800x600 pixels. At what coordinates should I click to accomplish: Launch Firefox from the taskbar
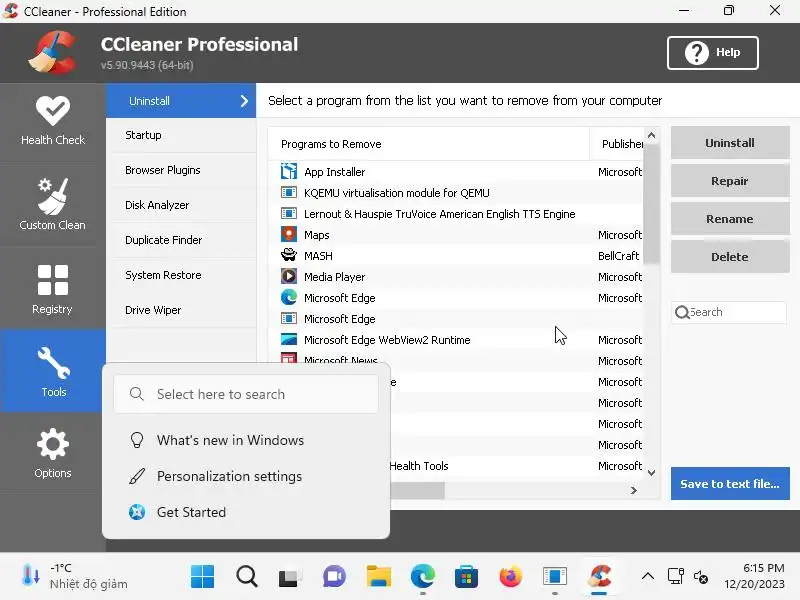510,577
